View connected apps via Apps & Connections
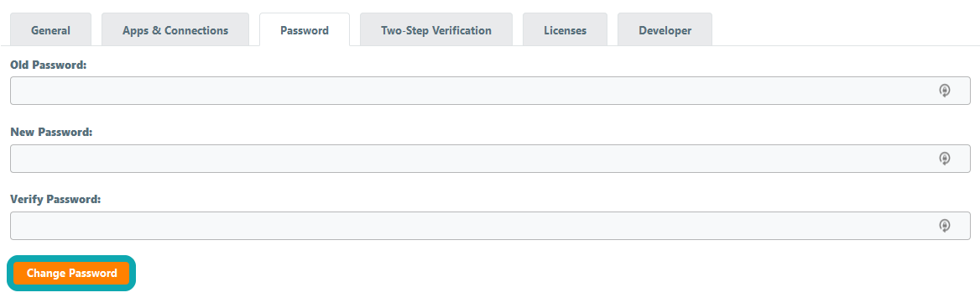Screen dimensions: 980x303 tap(175, 30)
